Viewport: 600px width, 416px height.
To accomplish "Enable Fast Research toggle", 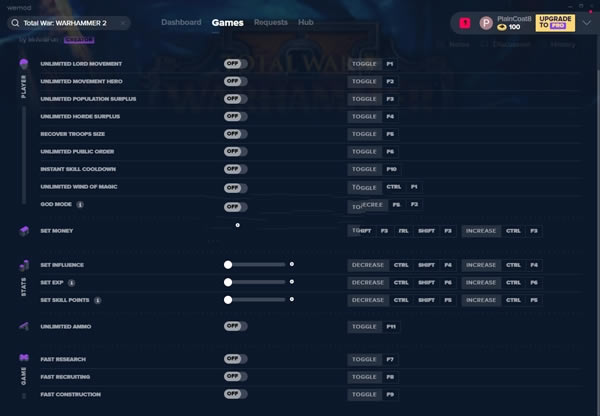I will click(x=235, y=359).
